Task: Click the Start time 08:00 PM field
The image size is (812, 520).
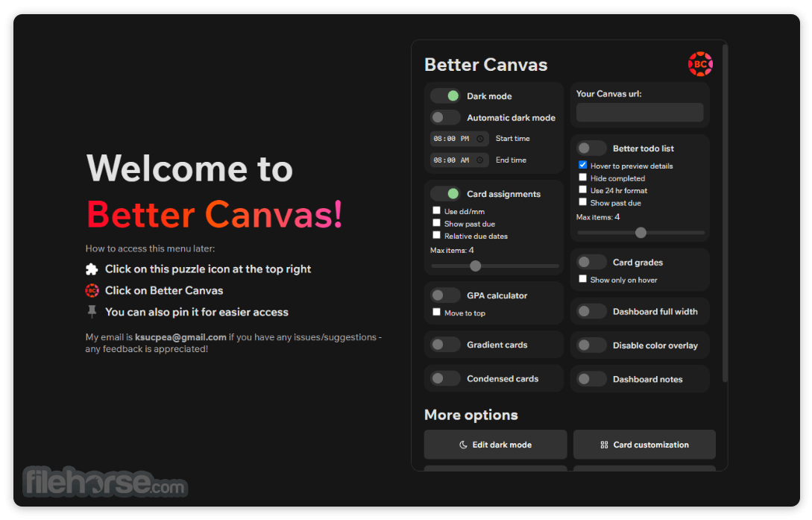Action: click(459, 139)
